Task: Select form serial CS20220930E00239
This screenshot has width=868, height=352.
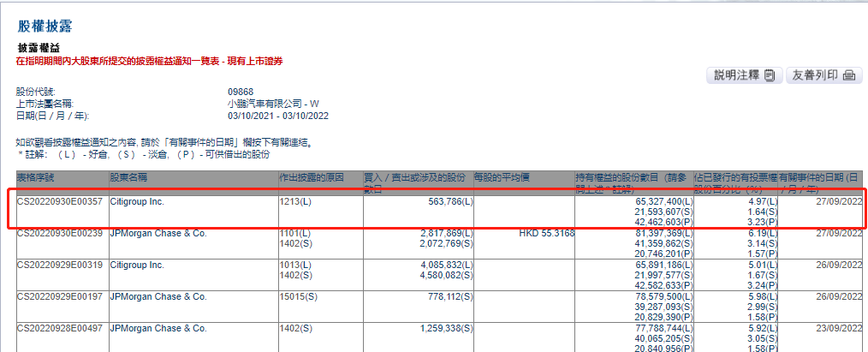Action: (60, 234)
